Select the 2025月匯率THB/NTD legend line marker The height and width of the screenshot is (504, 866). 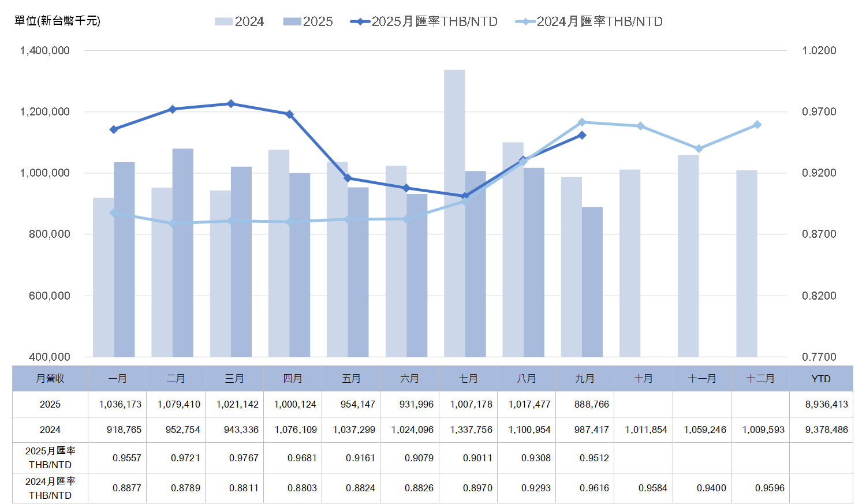[360, 22]
